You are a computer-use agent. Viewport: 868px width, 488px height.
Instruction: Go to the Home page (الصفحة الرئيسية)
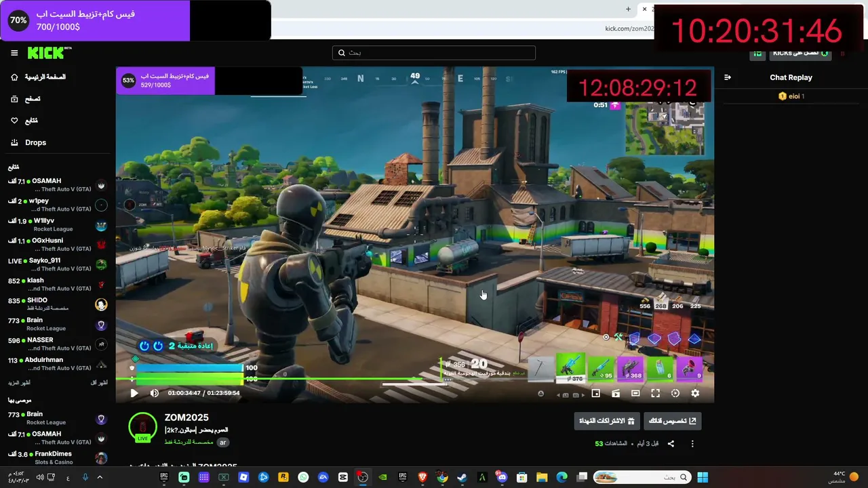pyautogui.click(x=39, y=77)
